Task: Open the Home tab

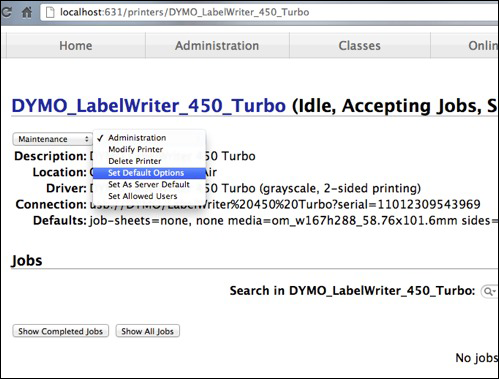Action: 76,45
